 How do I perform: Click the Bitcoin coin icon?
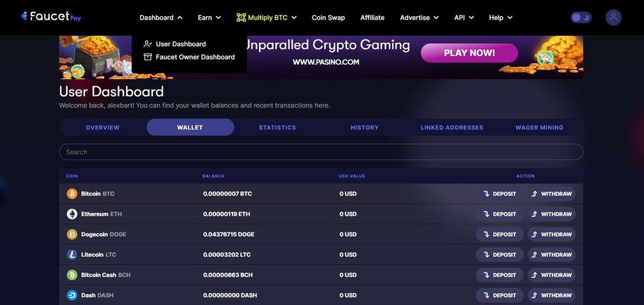[72, 194]
